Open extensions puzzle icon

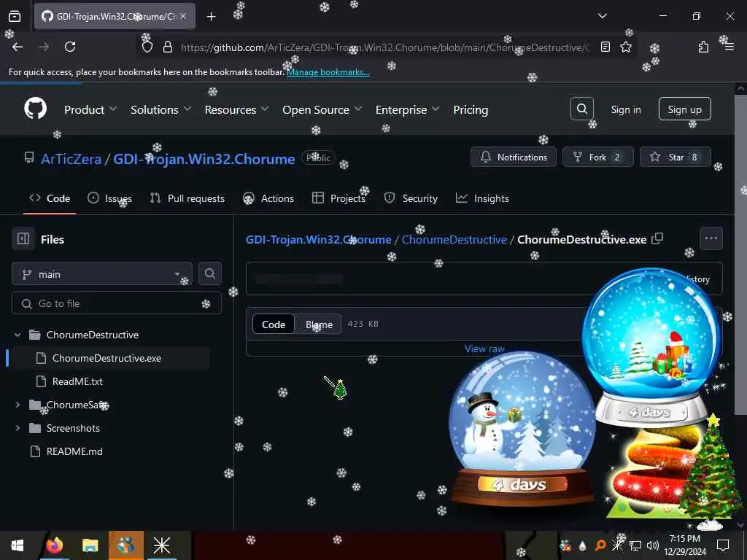(703, 47)
